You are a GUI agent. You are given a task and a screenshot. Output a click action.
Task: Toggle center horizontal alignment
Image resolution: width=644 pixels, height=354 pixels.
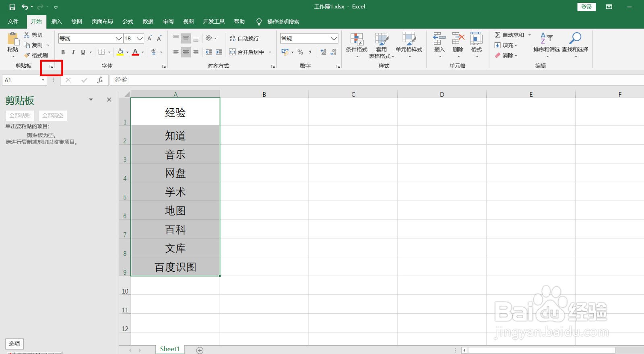click(x=186, y=52)
